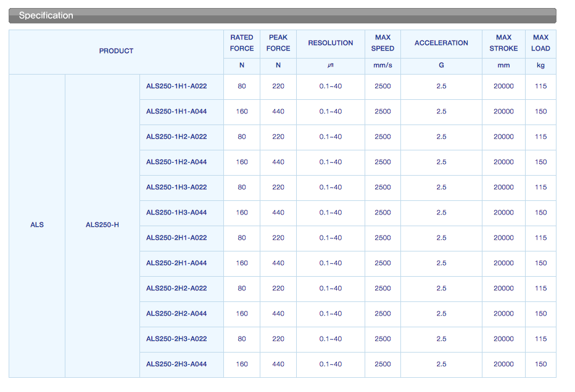The height and width of the screenshot is (392, 575).
Task: Click the ALS250-H series cell
Action: pyautogui.click(x=102, y=225)
